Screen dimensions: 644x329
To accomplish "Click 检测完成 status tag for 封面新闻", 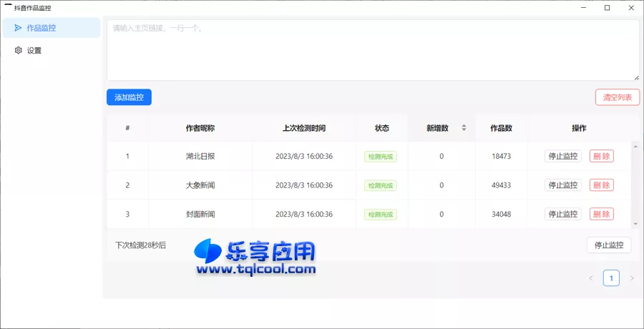I will pyautogui.click(x=381, y=215).
